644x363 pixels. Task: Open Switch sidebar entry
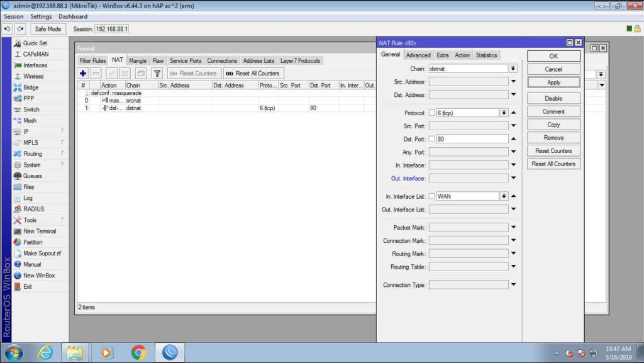pos(31,109)
